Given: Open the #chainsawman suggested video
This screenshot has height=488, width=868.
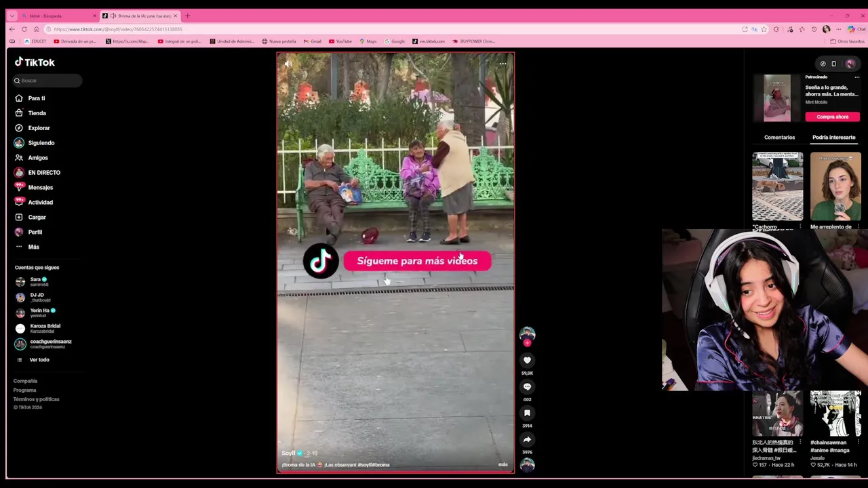Looking at the screenshot, I should click(x=835, y=414).
